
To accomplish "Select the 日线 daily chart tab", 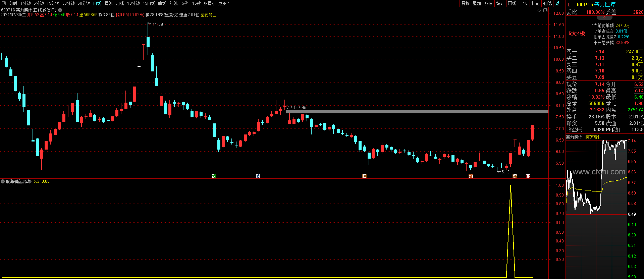I will 97,3.
